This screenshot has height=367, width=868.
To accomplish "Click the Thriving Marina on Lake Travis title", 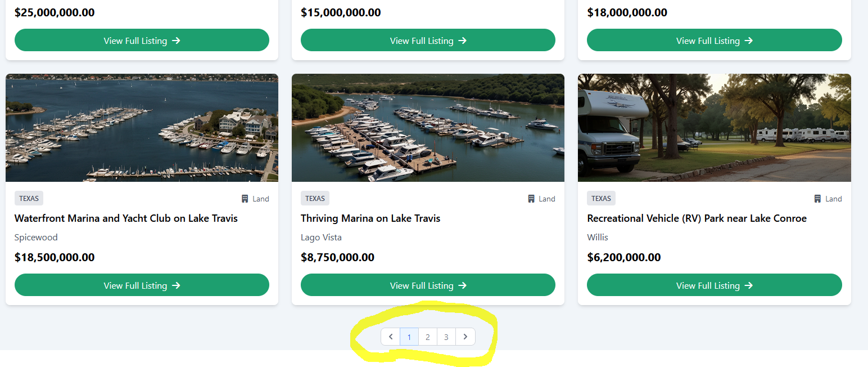I will tap(370, 218).
